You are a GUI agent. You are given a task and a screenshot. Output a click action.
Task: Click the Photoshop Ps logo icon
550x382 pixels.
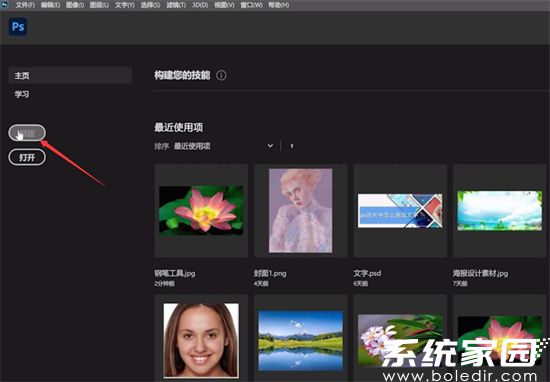tap(18, 27)
